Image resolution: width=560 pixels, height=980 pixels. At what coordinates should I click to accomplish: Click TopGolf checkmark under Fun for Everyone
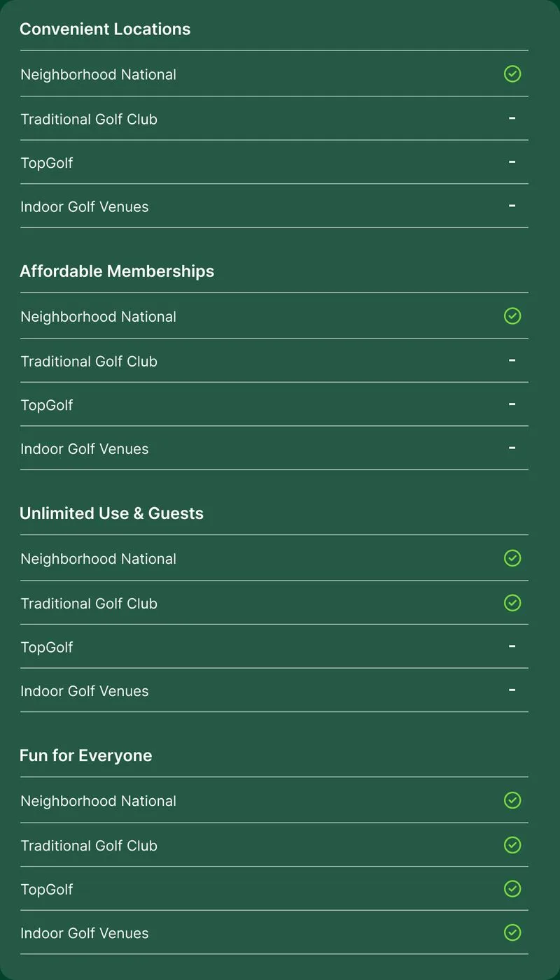(512, 888)
